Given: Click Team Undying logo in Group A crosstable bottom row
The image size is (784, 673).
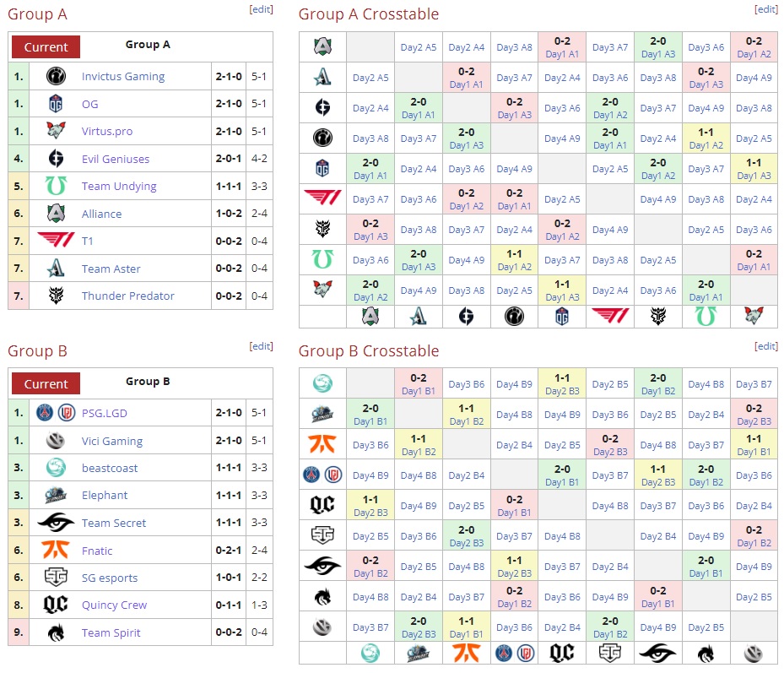Looking at the screenshot, I should [706, 316].
